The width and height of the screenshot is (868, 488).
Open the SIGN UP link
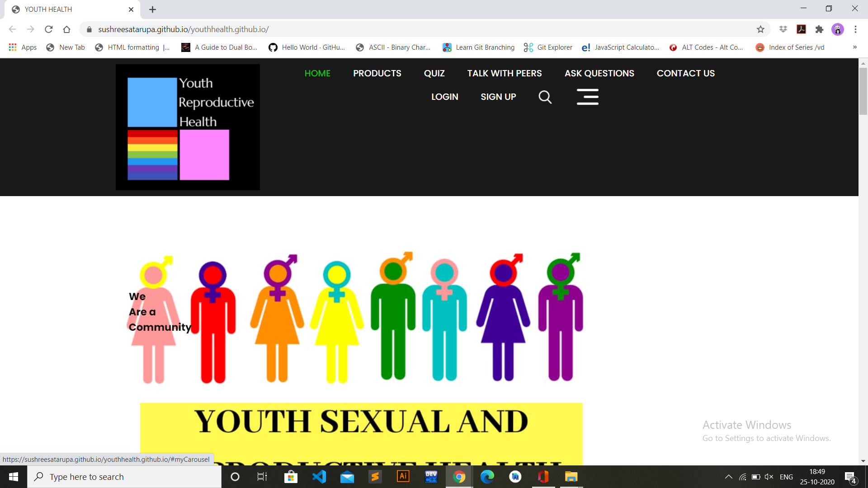click(x=498, y=97)
